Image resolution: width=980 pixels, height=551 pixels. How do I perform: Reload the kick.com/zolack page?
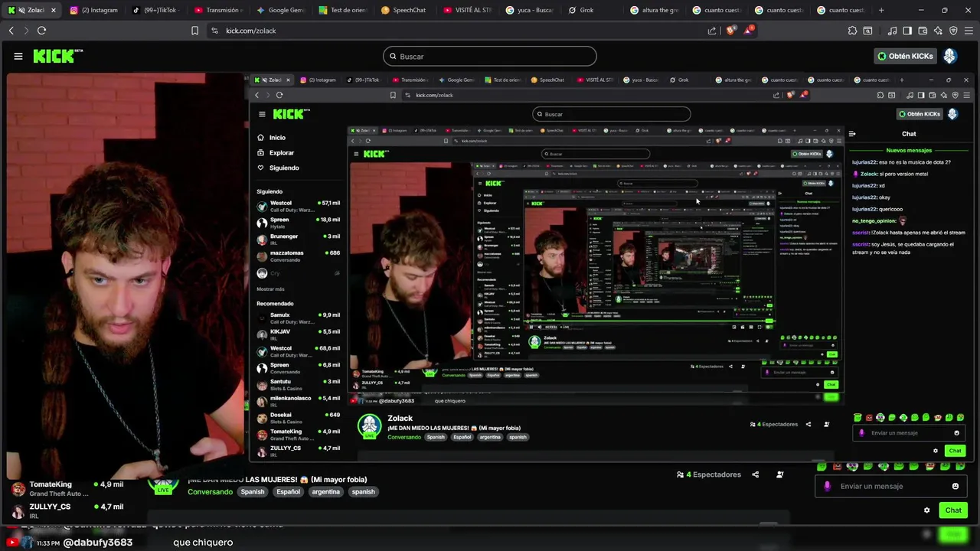coord(41,31)
